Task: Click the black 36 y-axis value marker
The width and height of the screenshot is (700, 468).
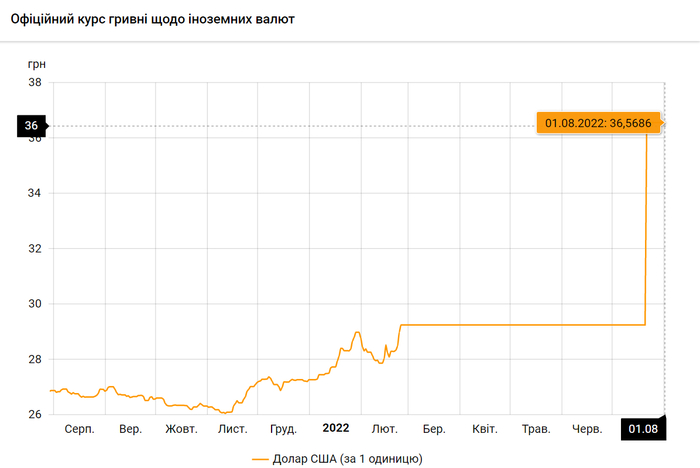Action: point(31,126)
